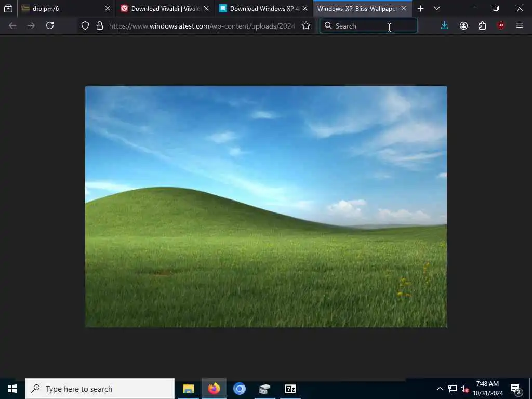Show site security padlock information
The width and height of the screenshot is (532, 399).
tap(99, 26)
